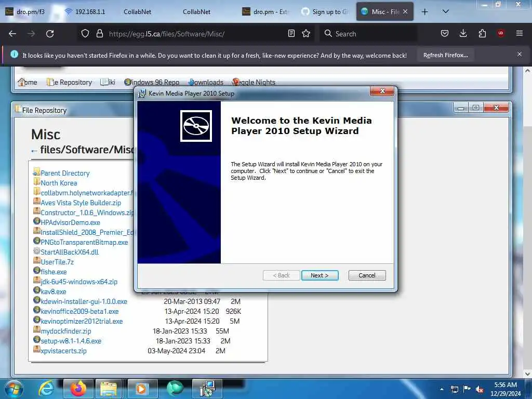Download jdk-6u45-windows-x64.zip
Image resolution: width=532 pixels, height=399 pixels.
(x=79, y=282)
